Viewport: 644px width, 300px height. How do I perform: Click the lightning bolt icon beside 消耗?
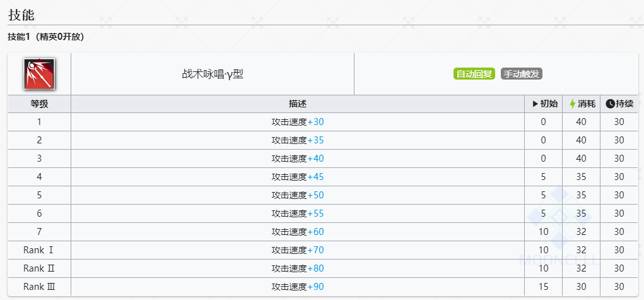point(572,104)
